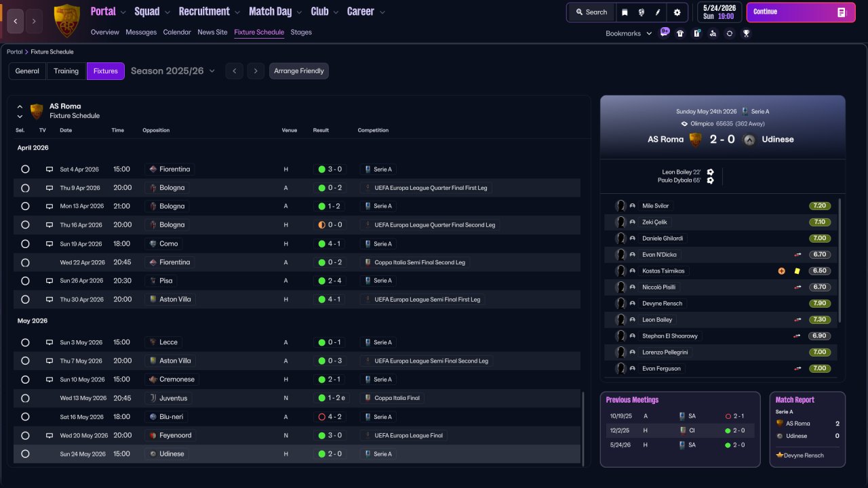This screenshot has width=868, height=488.
Task: Open the Search button
Action: click(x=591, y=12)
